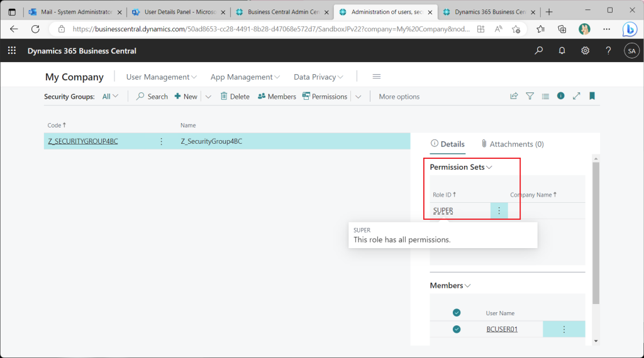Open the Security Groups All view dropdown
644x358 pixels.
(110, 96)
